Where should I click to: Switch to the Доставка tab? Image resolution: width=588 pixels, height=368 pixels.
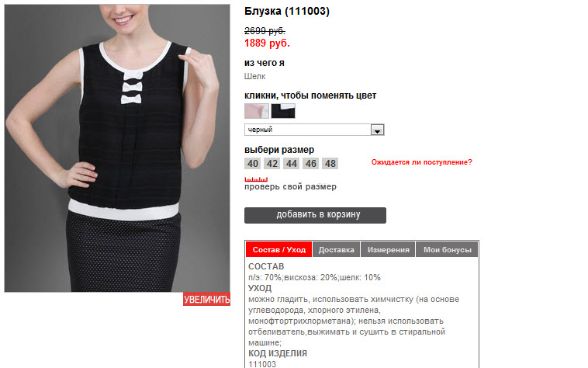[337, 249]
